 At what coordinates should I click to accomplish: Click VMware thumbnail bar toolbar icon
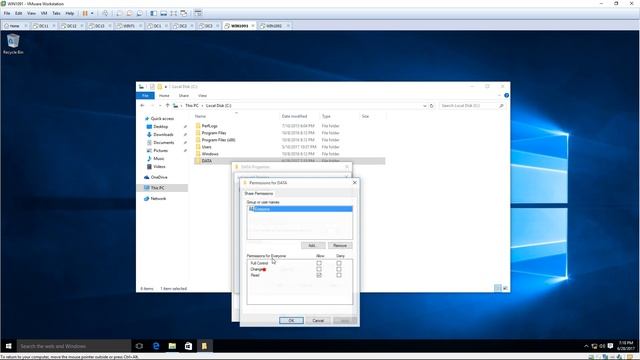coord(163,13)
